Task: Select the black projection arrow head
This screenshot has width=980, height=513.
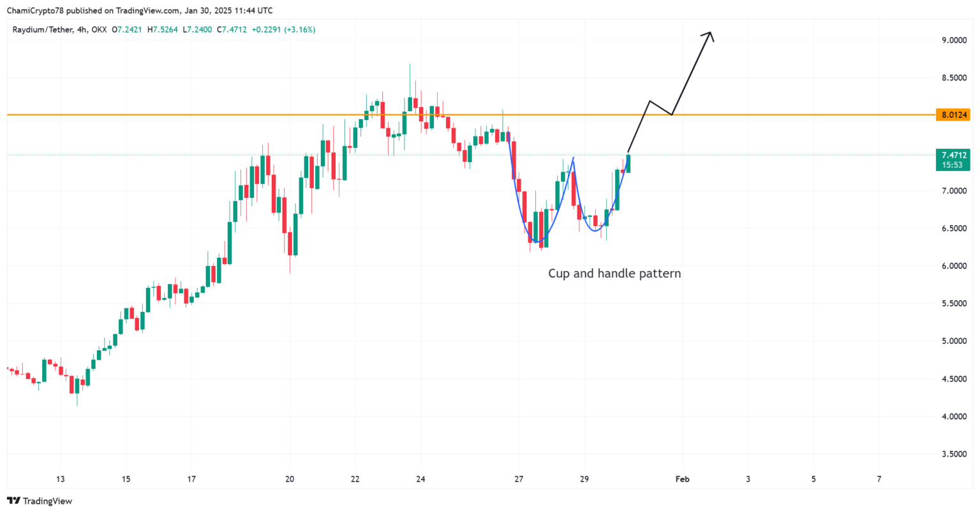Action: (708, 36)
